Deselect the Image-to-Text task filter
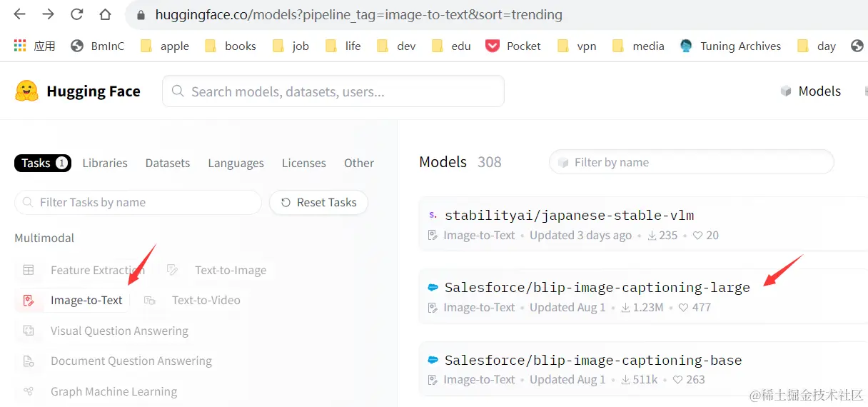The image size is (868, 407). [x=72, y=300]
